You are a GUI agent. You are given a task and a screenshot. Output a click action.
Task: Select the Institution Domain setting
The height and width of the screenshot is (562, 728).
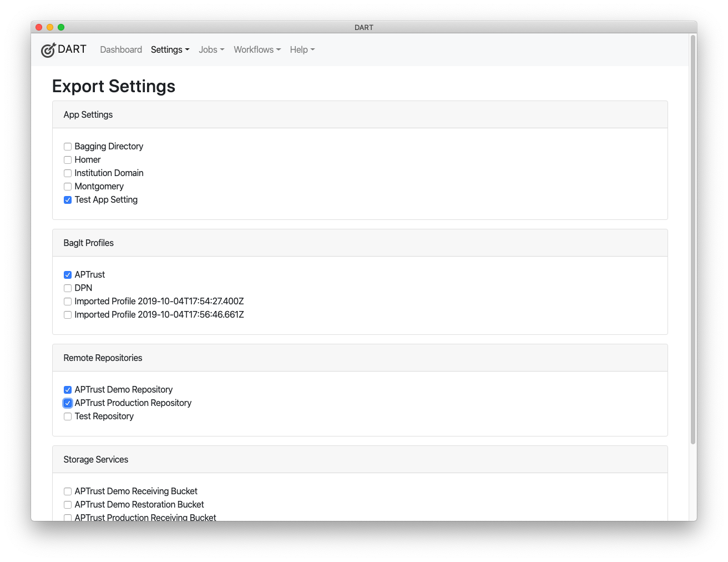point(67,173)
